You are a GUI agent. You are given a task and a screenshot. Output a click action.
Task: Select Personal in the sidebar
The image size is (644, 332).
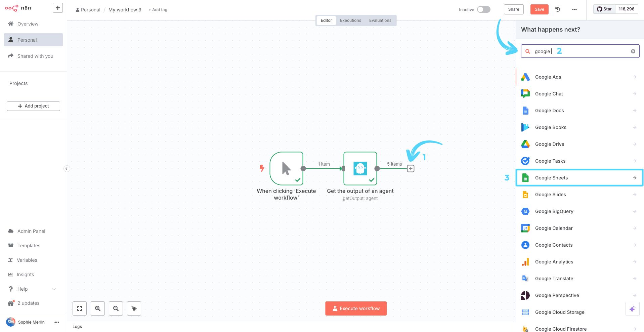(33, 40)
